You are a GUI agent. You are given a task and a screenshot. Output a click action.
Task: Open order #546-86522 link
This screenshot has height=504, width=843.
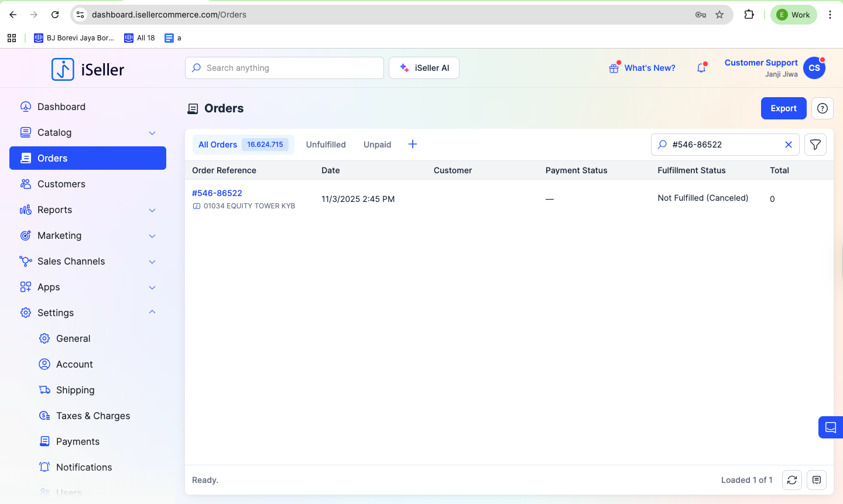tap(217, 193)
